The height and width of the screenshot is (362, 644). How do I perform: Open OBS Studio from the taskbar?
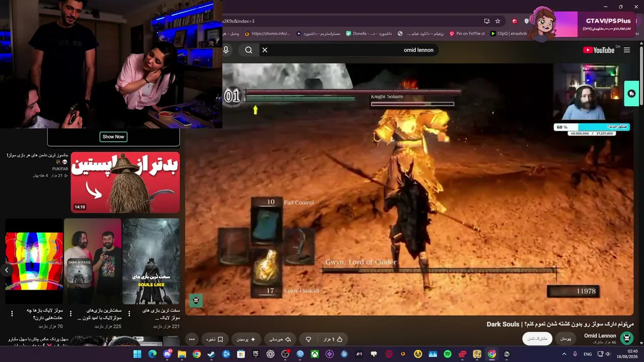click(285, 354)
